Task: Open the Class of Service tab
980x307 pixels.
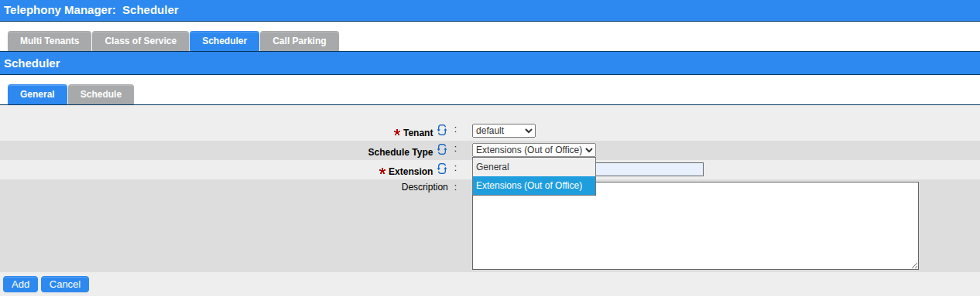Action: (140, 41)
